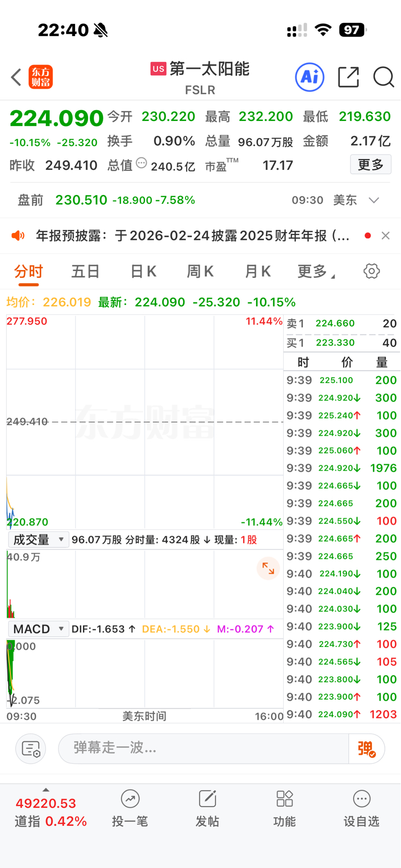Tap the trade row with 1976 volume
The height and width of the screenshot is (868, 401).
[342, 468]
